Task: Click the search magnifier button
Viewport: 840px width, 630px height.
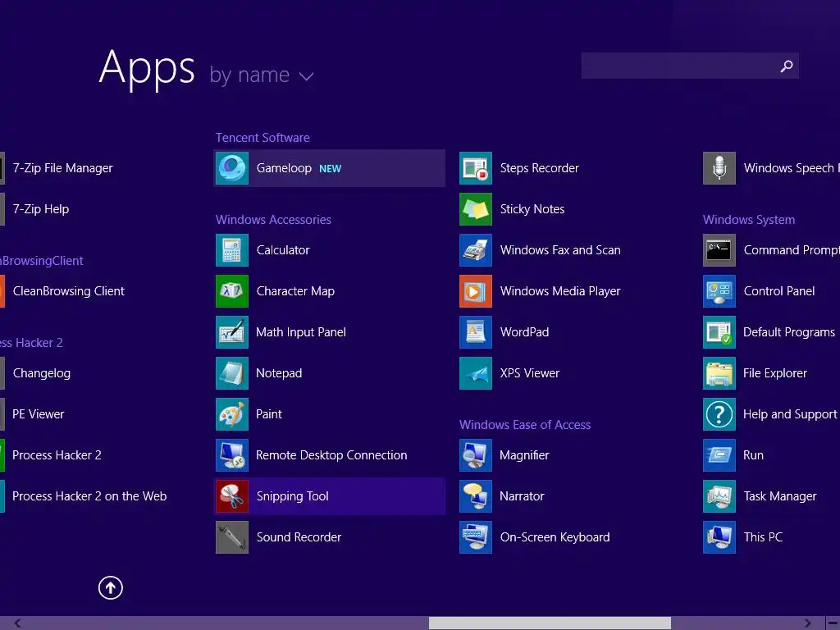Action: pos(787,66)
